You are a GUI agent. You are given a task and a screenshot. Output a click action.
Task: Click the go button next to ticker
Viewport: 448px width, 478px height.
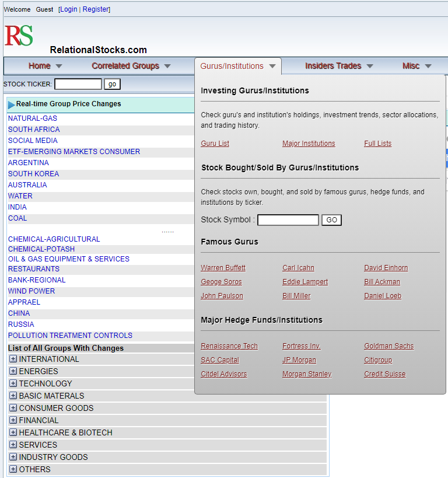click(112, 84)
